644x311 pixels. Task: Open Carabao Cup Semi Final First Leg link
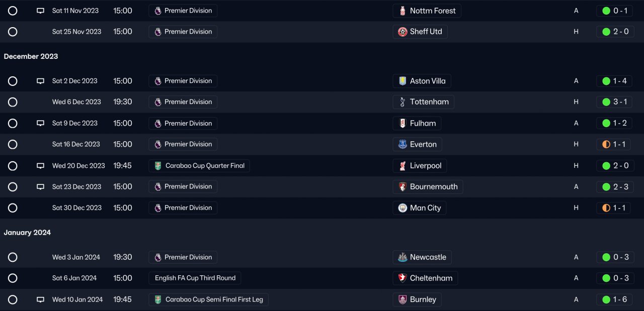pyautogui.click(x=209, y=299)
